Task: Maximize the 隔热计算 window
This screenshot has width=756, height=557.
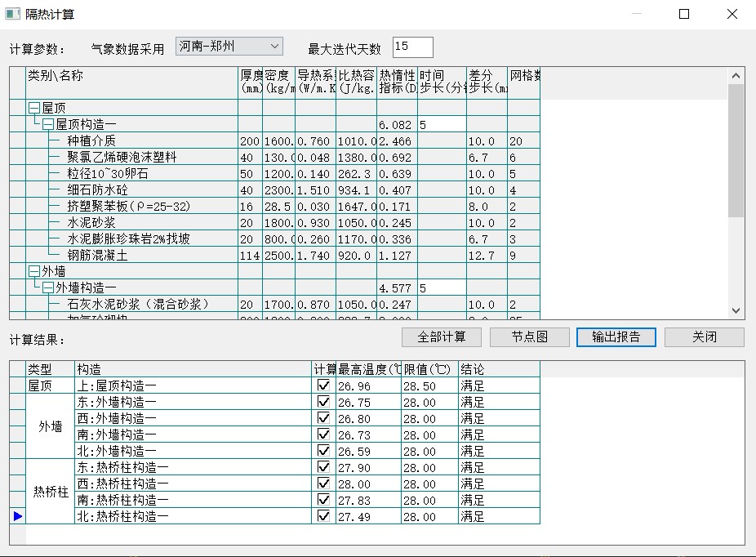Action: click(x=684, y=14)
